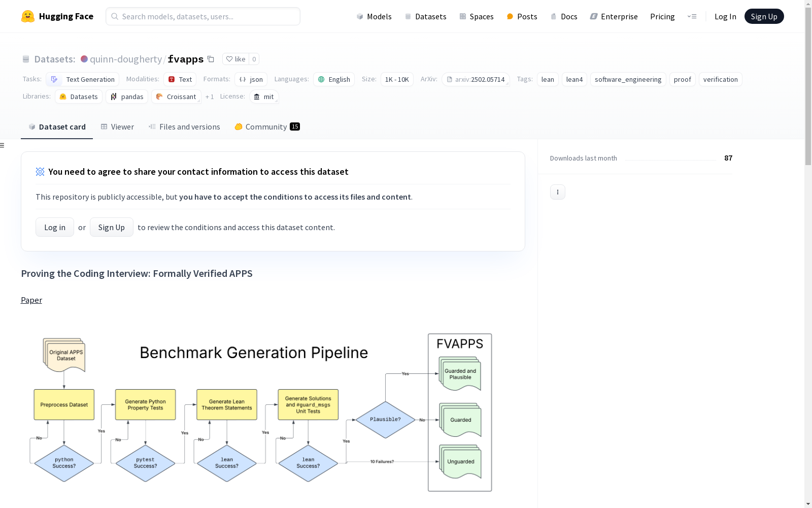Select the Croissant library tag
Image resolution: width=812 pixels, height=508 pixels.
click(176, 97)
